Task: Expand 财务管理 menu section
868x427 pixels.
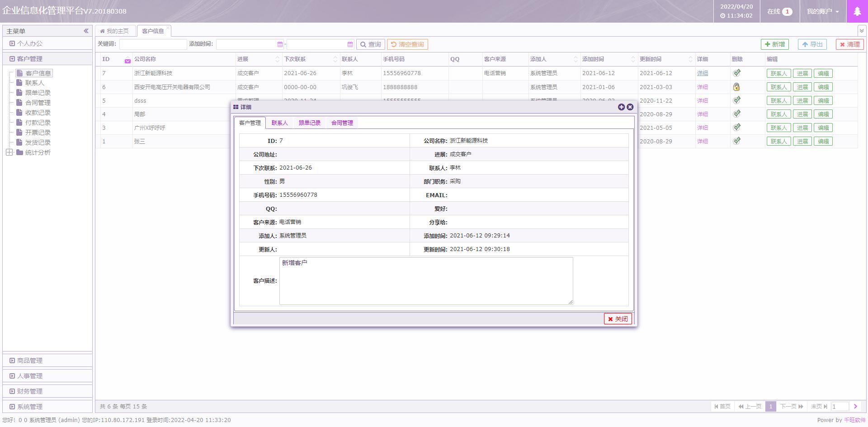Action: (x=47, y=391)
